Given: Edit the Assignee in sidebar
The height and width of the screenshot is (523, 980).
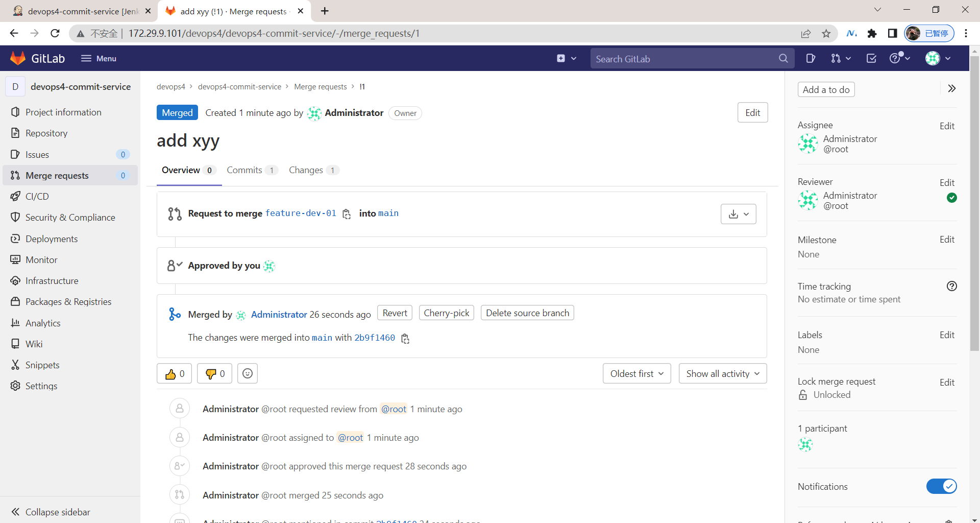Looking at the screenshot, I should [947, 126].
